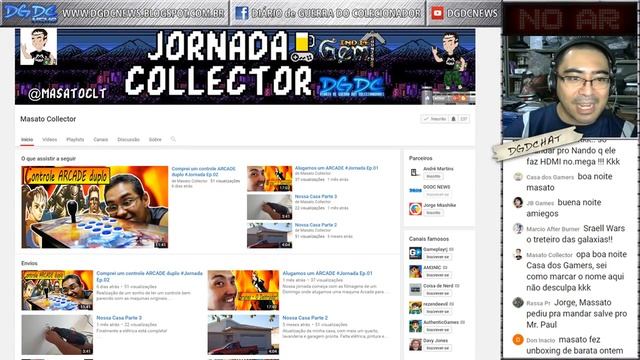This screenshot has height=360, width=640.
Task: Open Envios thumbnail for Comprei um controle ARCADE duplo
Action: pyautogui.click(x=57, y=290)
